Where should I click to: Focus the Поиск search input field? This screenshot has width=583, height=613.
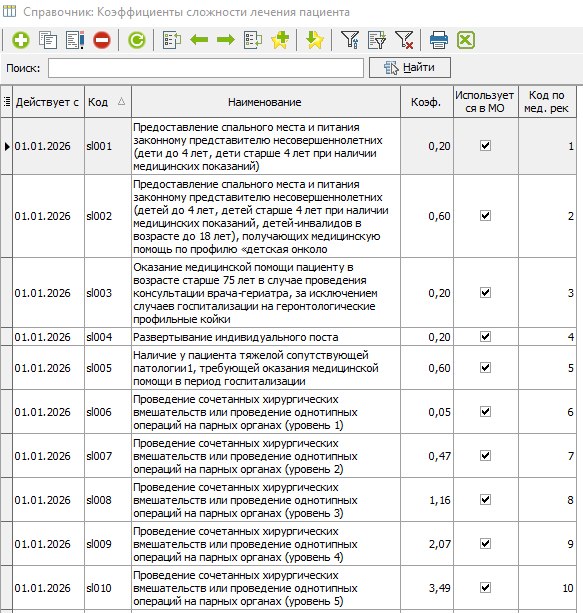click(206, 68)
